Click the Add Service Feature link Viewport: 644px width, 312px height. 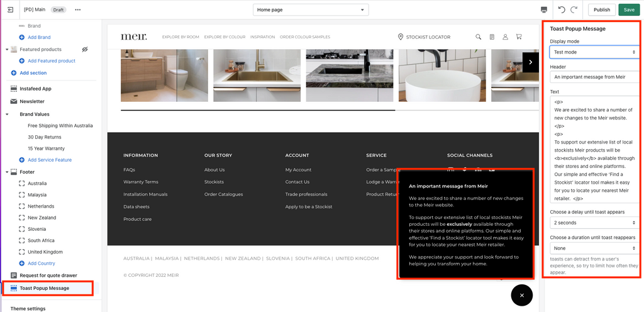50,160
